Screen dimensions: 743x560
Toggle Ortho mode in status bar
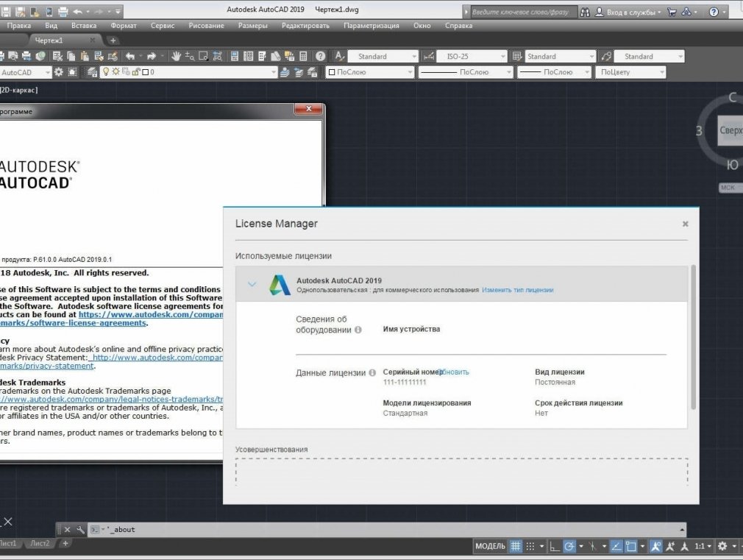[x=554, y=546]
